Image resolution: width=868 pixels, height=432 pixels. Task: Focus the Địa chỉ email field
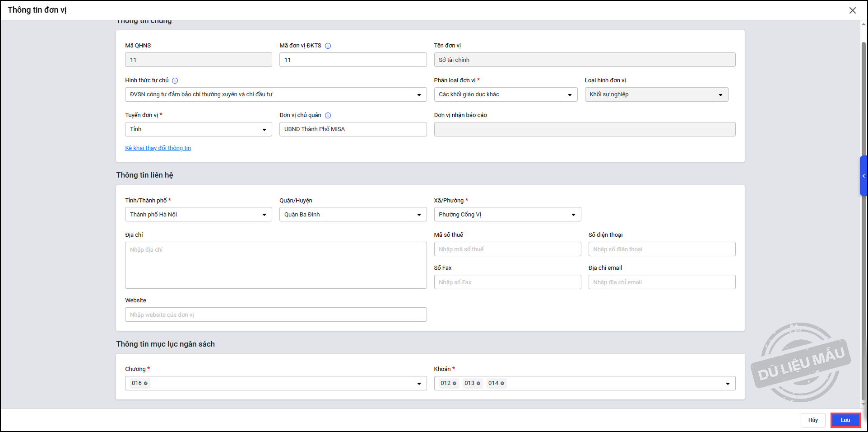point(661,282)
